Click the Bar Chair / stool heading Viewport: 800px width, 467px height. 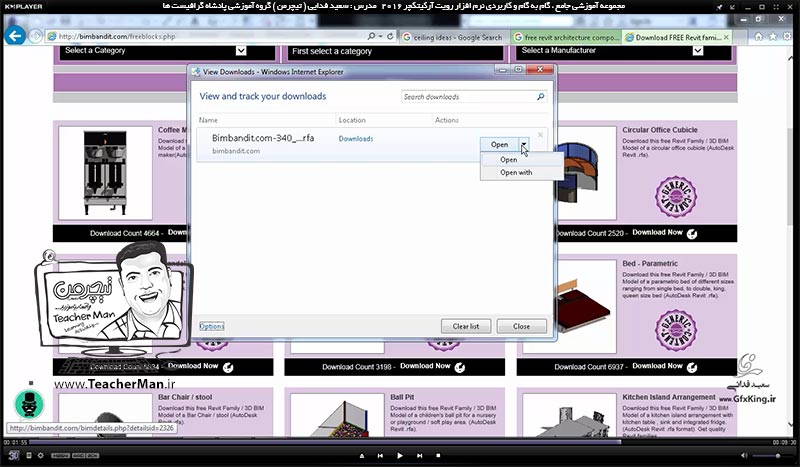185,397
